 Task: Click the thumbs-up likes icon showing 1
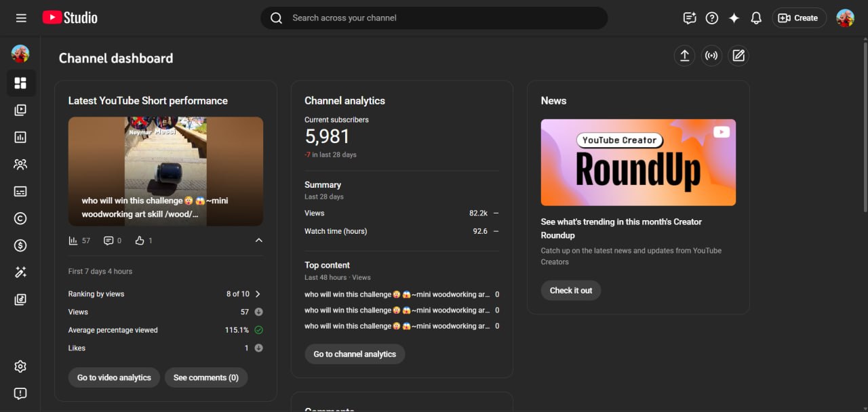(140, 241)
